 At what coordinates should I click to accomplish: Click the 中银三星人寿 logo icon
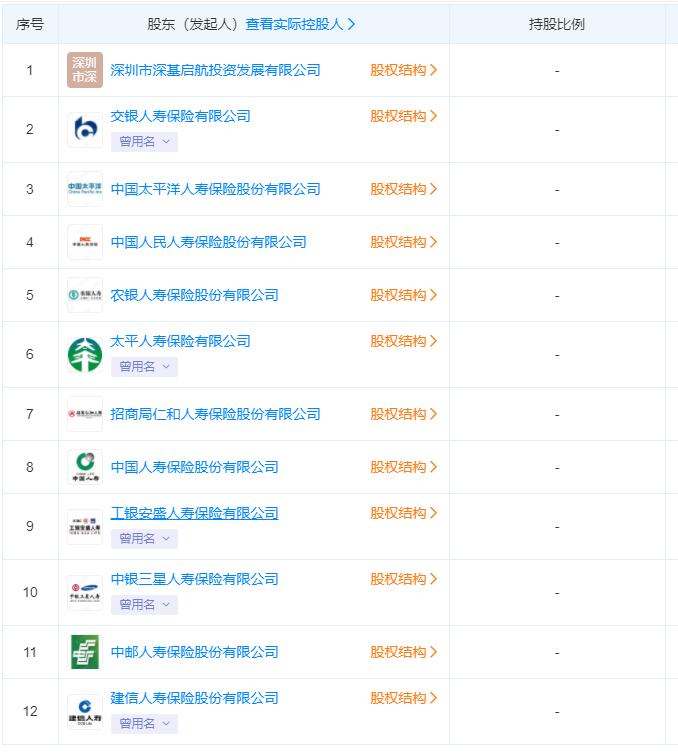click(x=85, y=593)
